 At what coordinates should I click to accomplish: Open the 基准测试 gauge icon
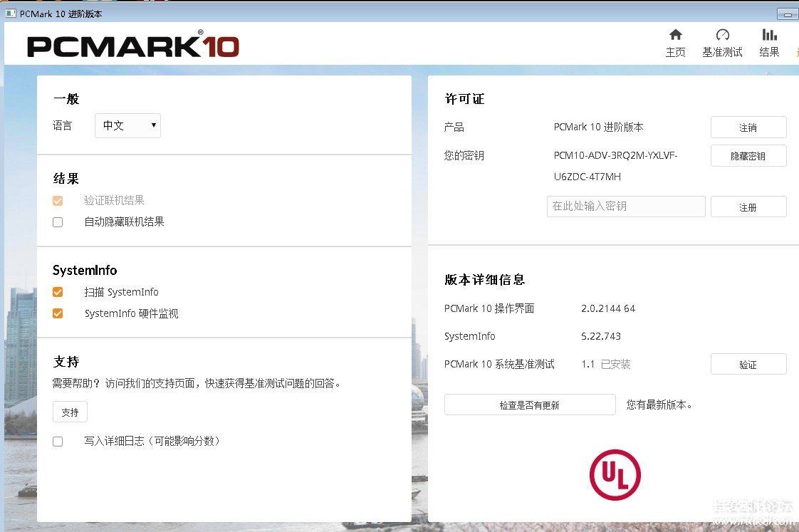coord(722,35)
